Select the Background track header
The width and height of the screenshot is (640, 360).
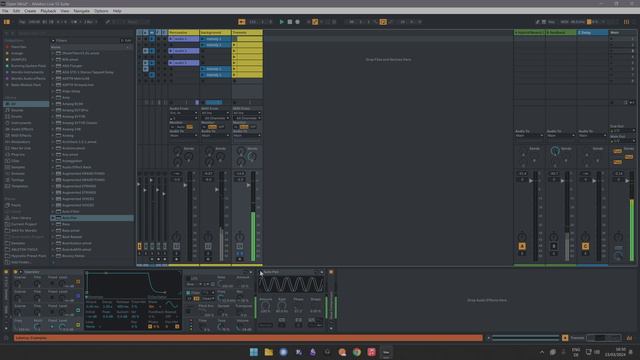(215, 32)
